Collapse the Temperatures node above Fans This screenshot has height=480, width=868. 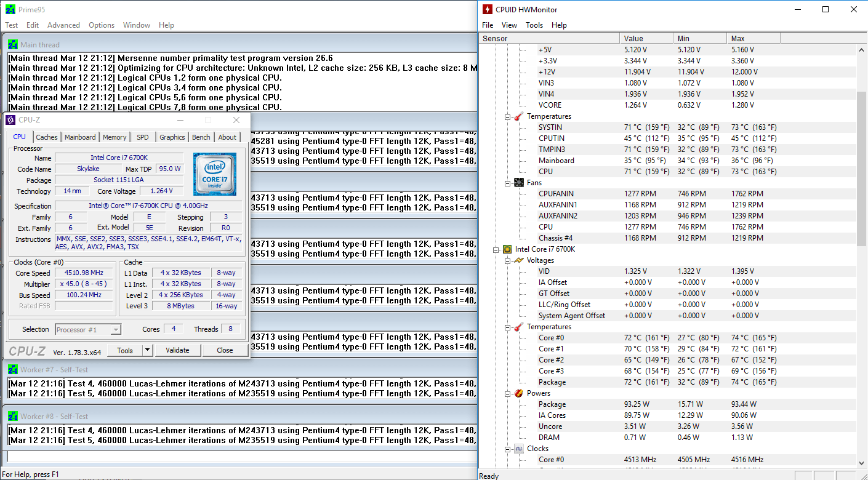508,116
